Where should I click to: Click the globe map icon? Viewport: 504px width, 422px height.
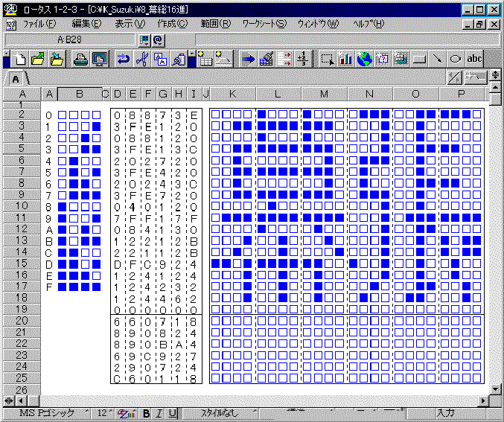click(x=364, y=59)
